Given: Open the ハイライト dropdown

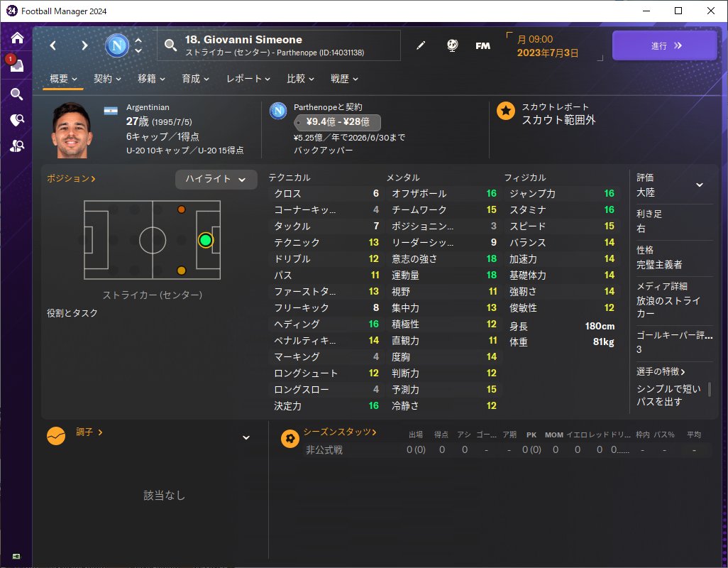Looking at the screenshot, I should click(x=216, y=179).
